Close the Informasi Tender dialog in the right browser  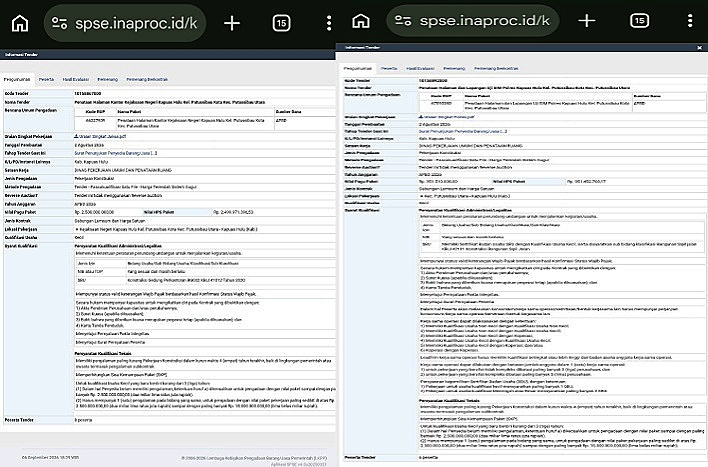click(699, 47)
